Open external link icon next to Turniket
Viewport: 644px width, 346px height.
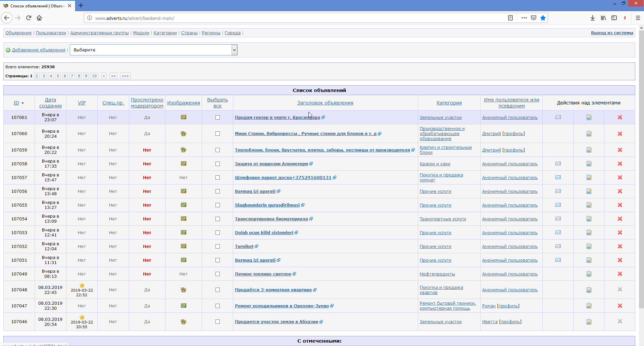click(256, 246)
